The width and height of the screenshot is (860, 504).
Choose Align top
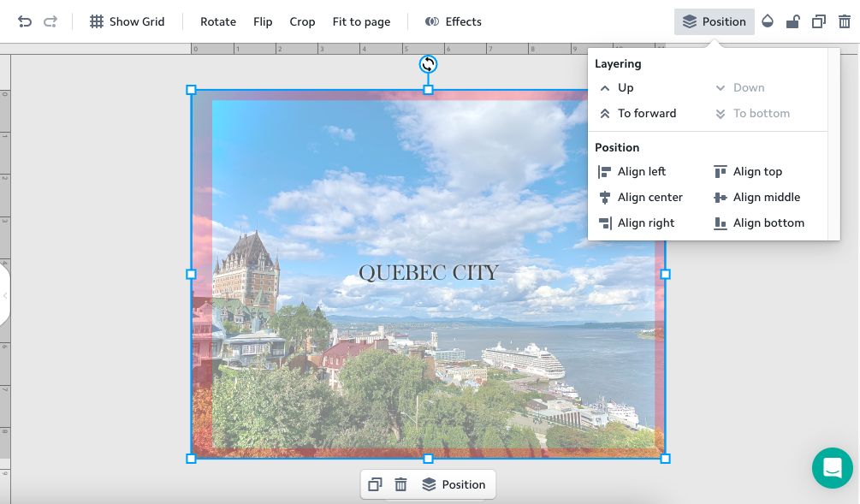(748, 172)
